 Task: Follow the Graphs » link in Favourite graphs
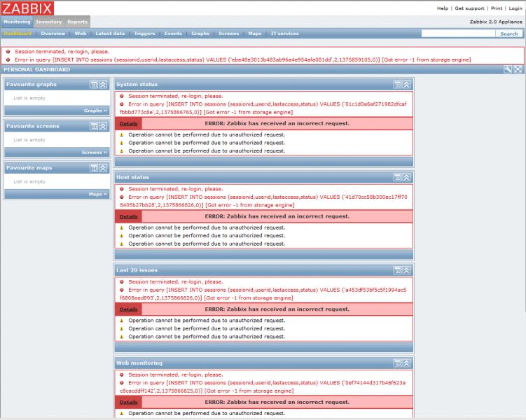(x=95, y=111)
